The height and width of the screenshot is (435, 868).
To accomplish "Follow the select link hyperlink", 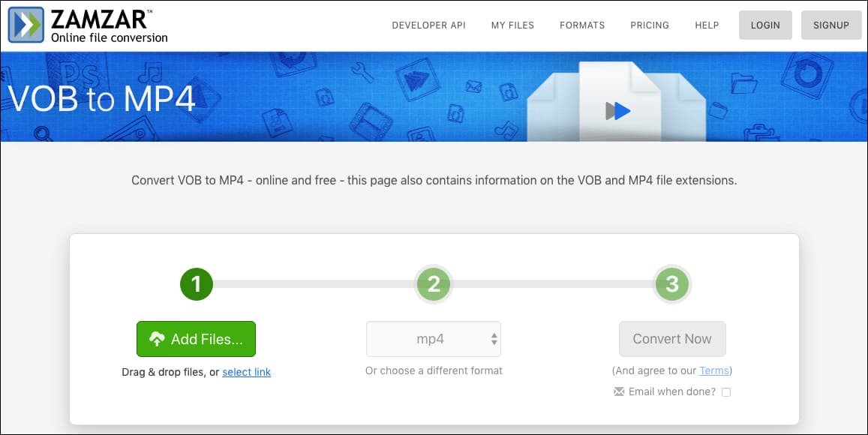I will (246, 373).
